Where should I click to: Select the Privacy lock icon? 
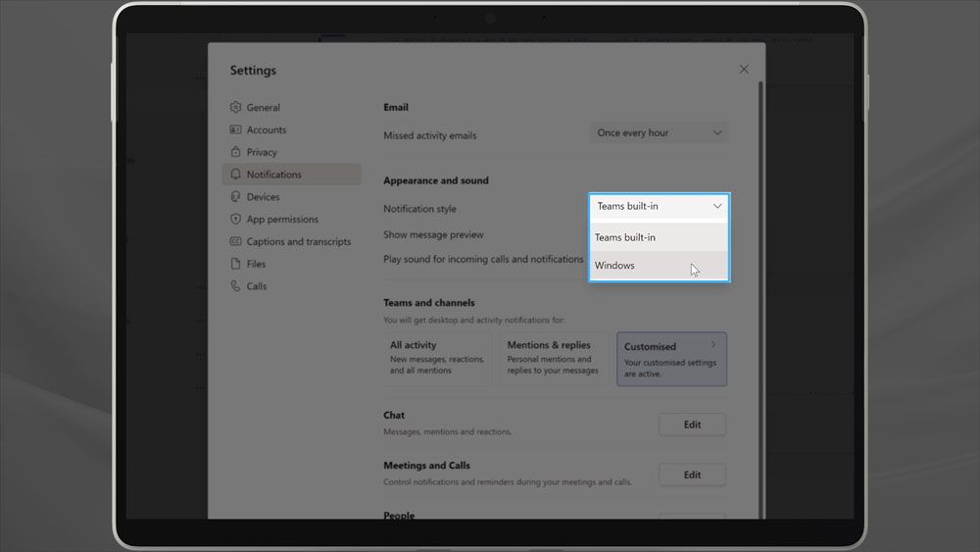pyautogui.click(x=235, y=152)
